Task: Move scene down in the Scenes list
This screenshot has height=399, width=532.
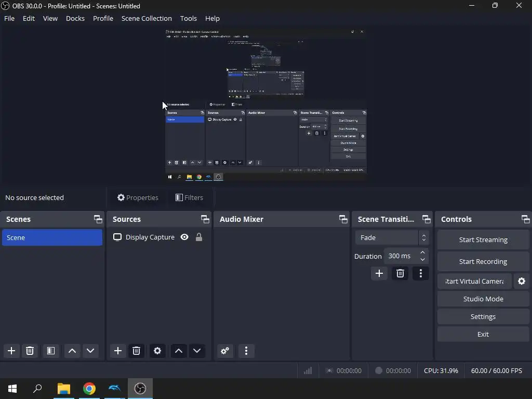Action: 90,351
